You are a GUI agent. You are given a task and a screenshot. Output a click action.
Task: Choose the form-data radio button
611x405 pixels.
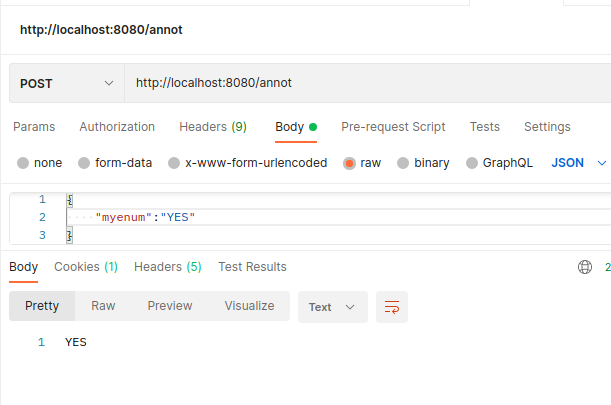click(x=84, y=163)
